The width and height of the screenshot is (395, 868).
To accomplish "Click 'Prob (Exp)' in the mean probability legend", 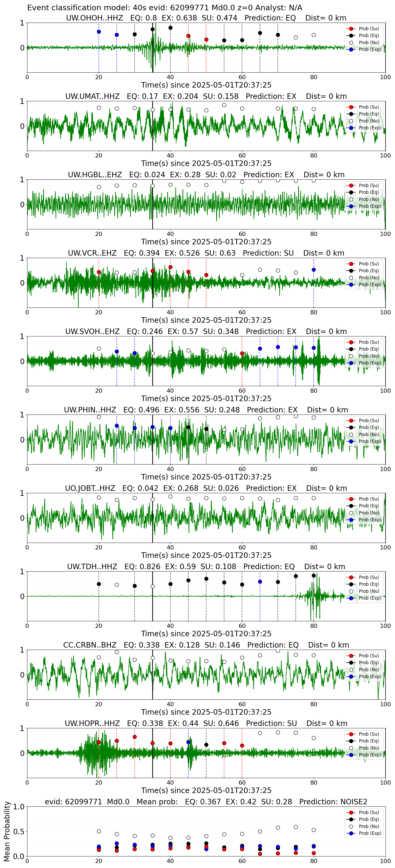I will pos(370,833).
